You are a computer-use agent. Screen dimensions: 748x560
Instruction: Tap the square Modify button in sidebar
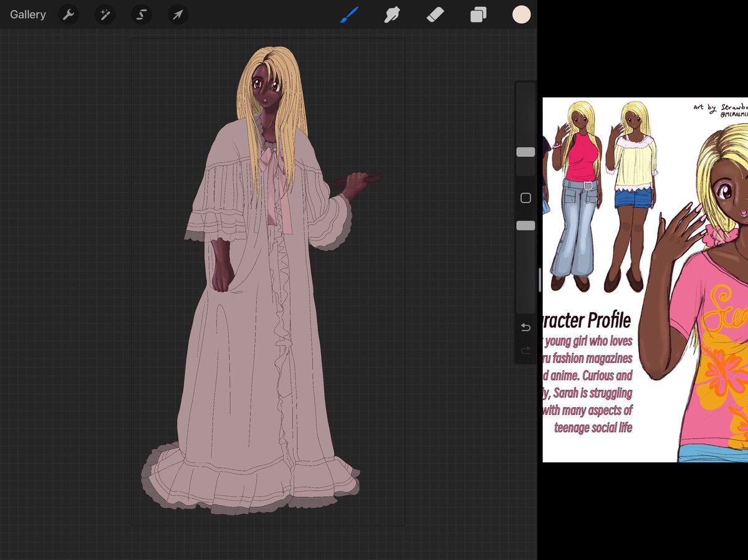point(525,198)
